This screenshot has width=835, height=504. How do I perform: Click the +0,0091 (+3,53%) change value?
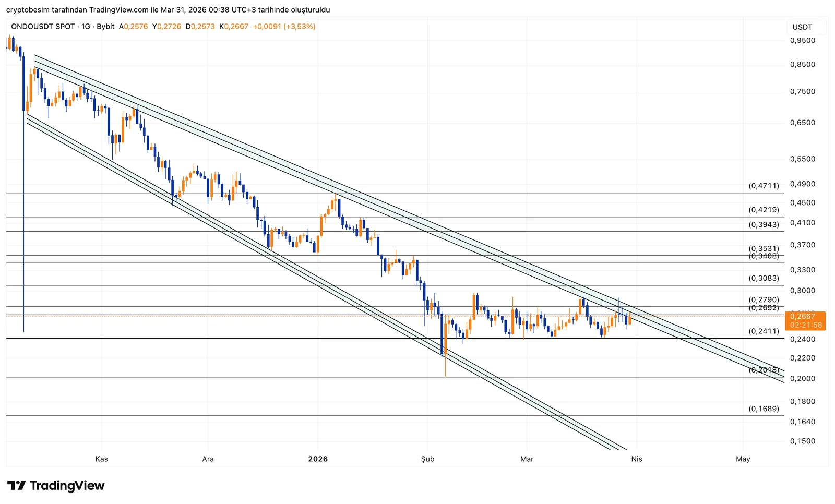click(284, 26)
